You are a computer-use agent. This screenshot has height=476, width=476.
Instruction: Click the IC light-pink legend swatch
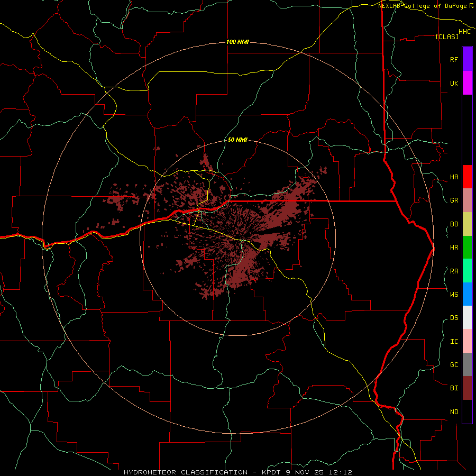click(467, 341)
